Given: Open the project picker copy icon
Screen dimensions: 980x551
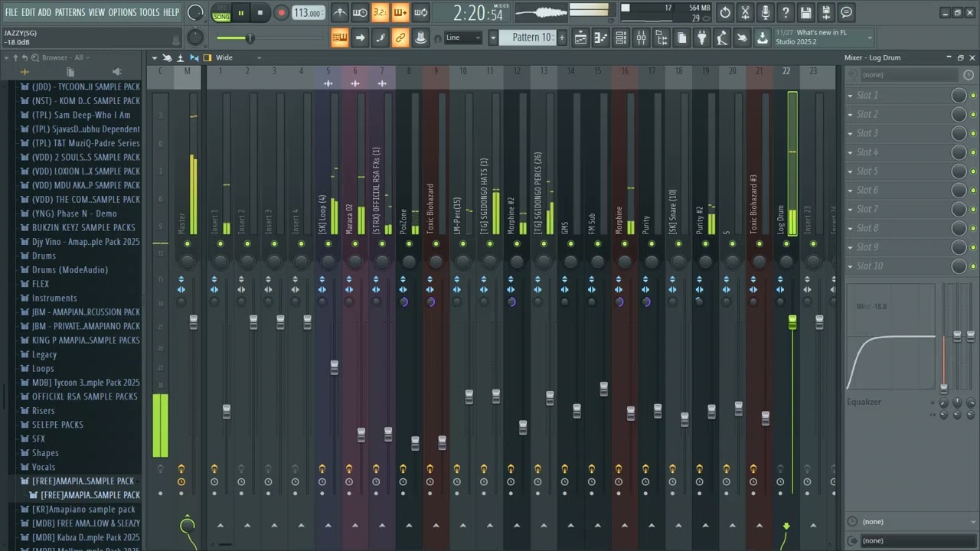Looking at the screenshot, I should pos(681,37).
